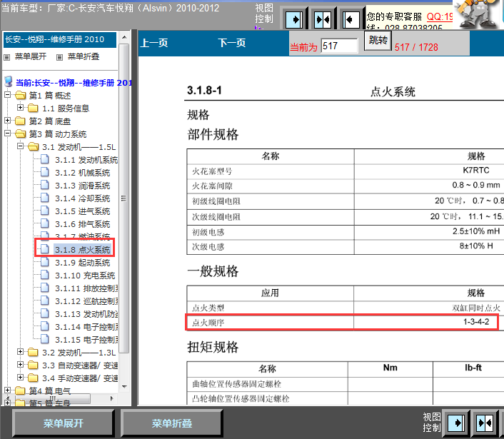Expand the 3.3 自动变速器 node
This screenshot has width=504, height=439.
(20, 365)
